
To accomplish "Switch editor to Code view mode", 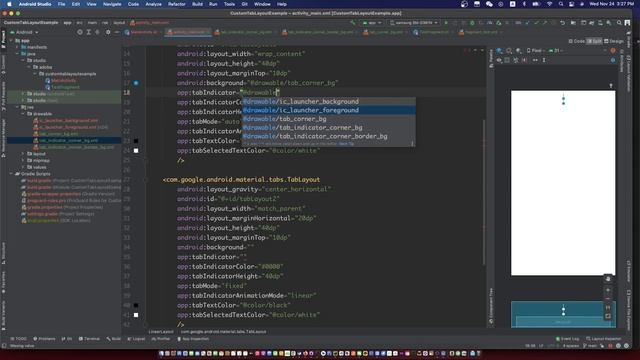I will click(x=576, y=41).
